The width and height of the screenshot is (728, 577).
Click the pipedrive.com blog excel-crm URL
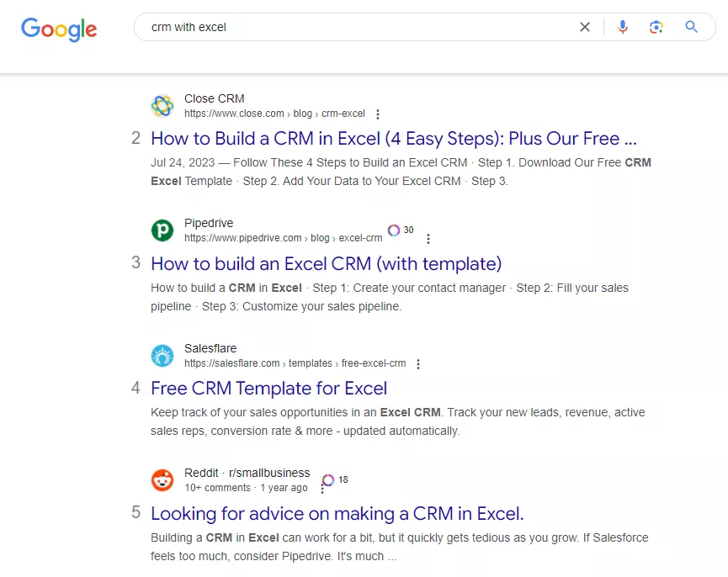pos(284,238)
